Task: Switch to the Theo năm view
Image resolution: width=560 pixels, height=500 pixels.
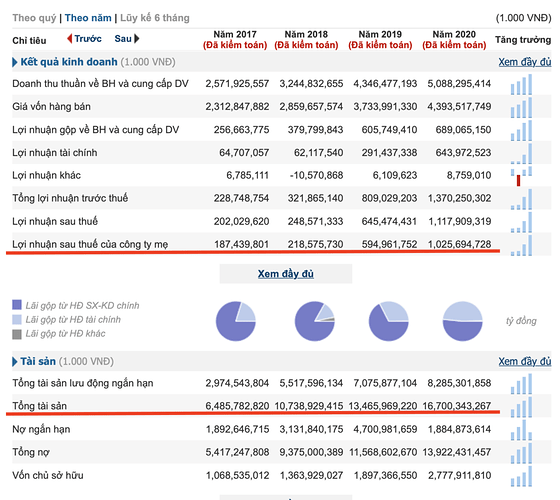Action: [x=88, y=18]
